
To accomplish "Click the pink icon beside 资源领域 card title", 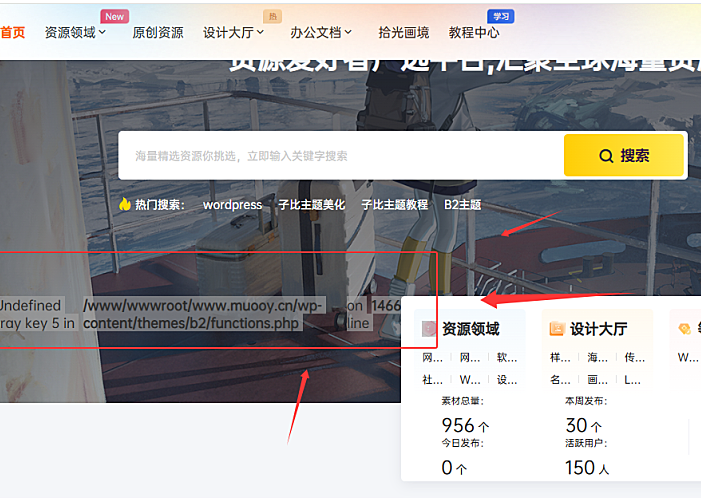I will 429,329.
